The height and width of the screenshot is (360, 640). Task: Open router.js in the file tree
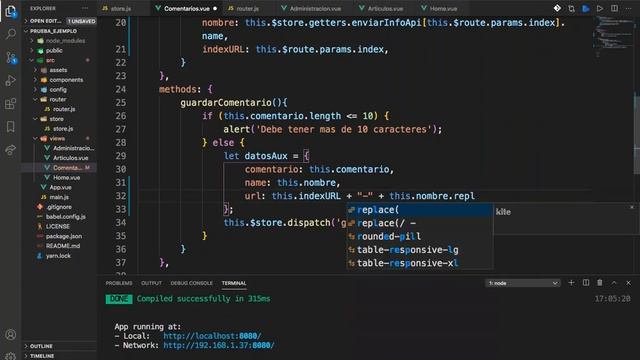(x=59, y=109)
